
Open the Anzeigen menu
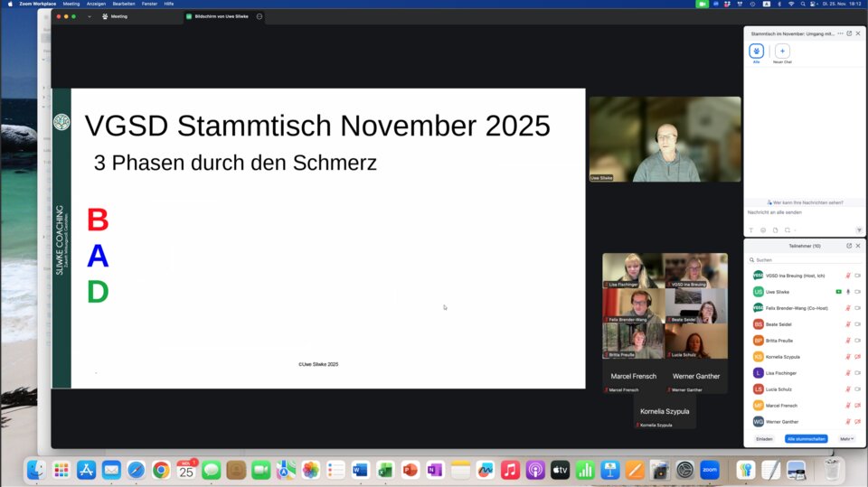(96, 4)
